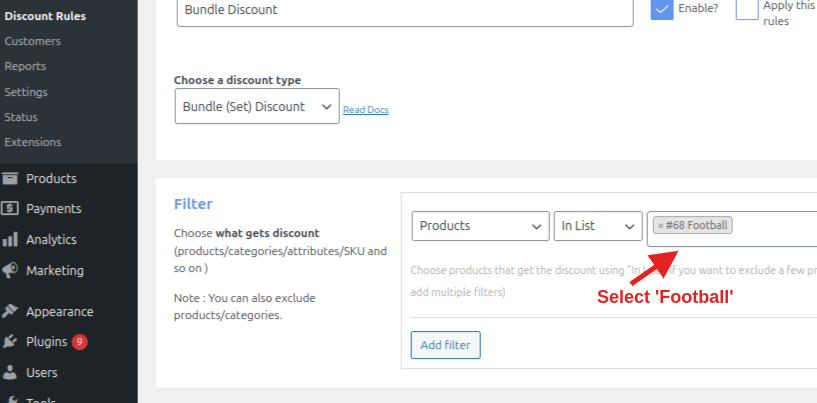Expand the 'In List' condition dropdown

[598, 226]
